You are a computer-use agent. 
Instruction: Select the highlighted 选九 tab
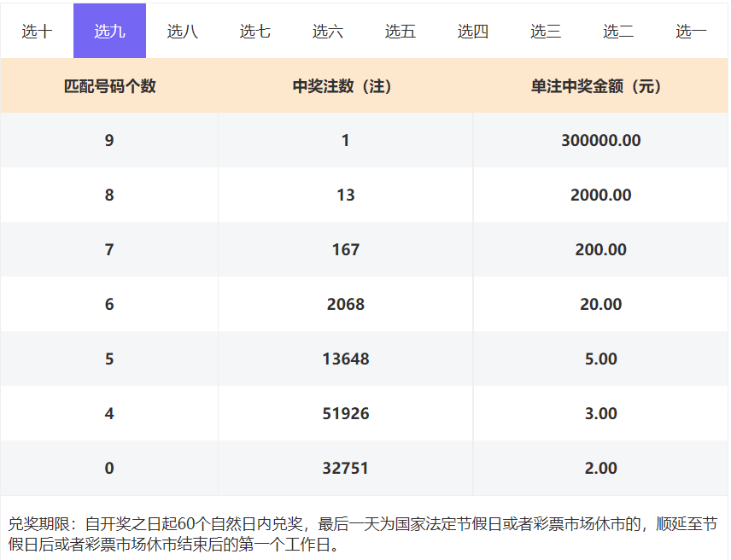[x=109, y=32]
